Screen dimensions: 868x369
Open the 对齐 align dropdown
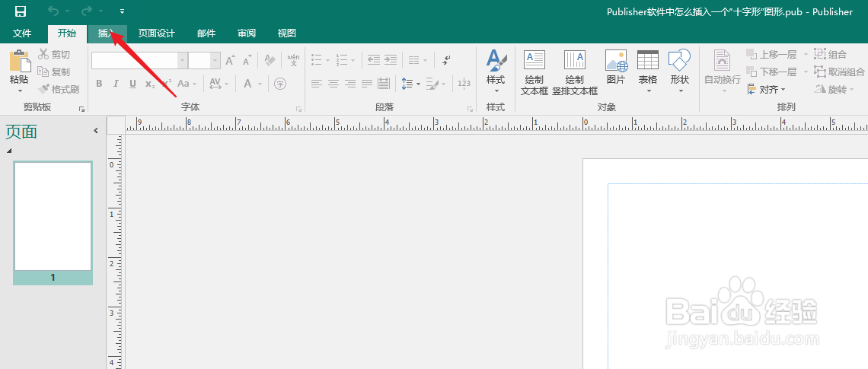(x=767, y=89)
